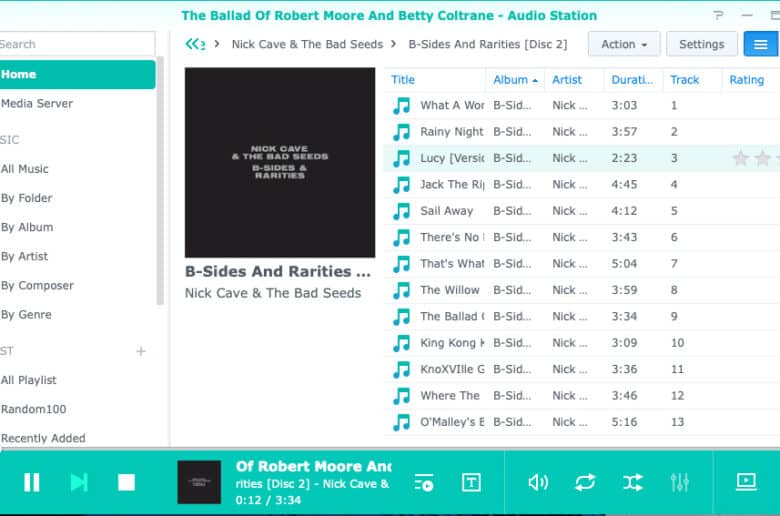Click the back double-chevron navigation icon
Viewport: 780px width, 516px height.
(x=195, y=44)
